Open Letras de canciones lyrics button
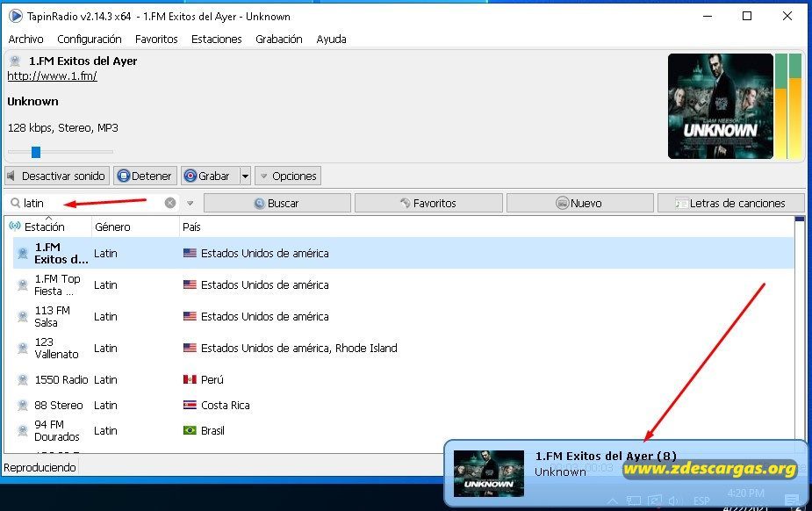 pyautogui.click(x=730, y=203)
